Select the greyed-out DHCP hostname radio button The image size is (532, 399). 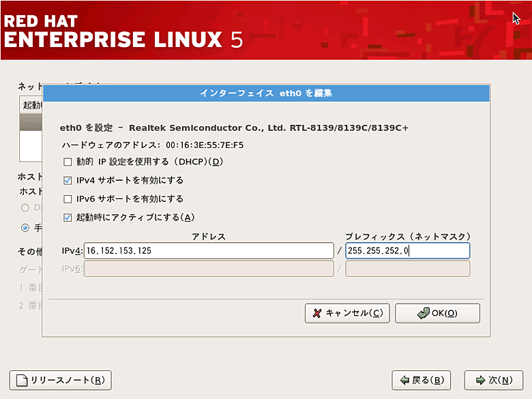[25, 207]
